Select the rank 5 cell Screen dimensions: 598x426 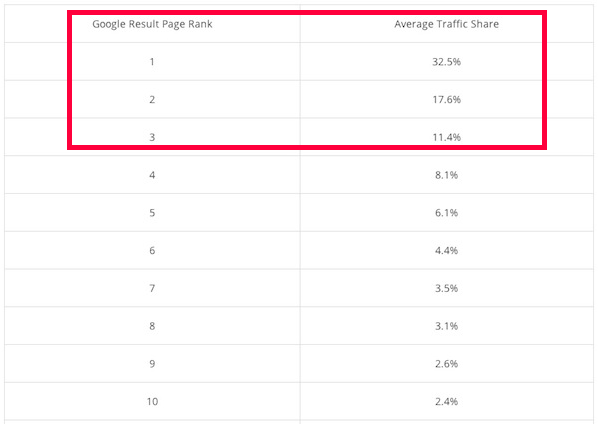click(x=152, y=212)
